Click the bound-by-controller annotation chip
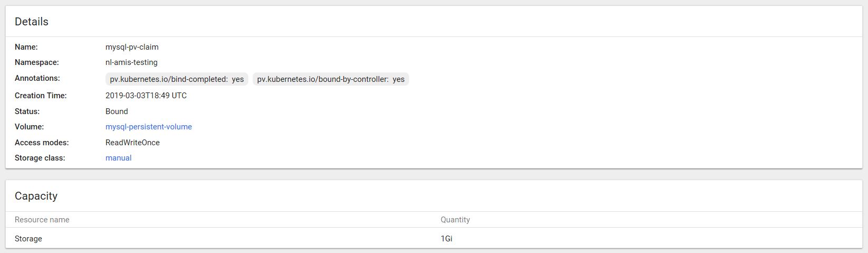The width and height of the screenshot is (868, 253). pos(331,79)
